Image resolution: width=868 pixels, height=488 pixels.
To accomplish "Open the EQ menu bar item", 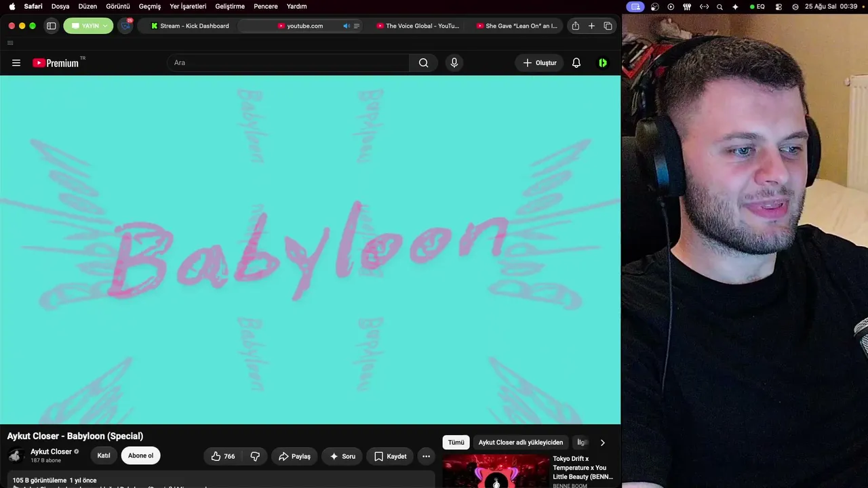I will click(x=757, y=6).
